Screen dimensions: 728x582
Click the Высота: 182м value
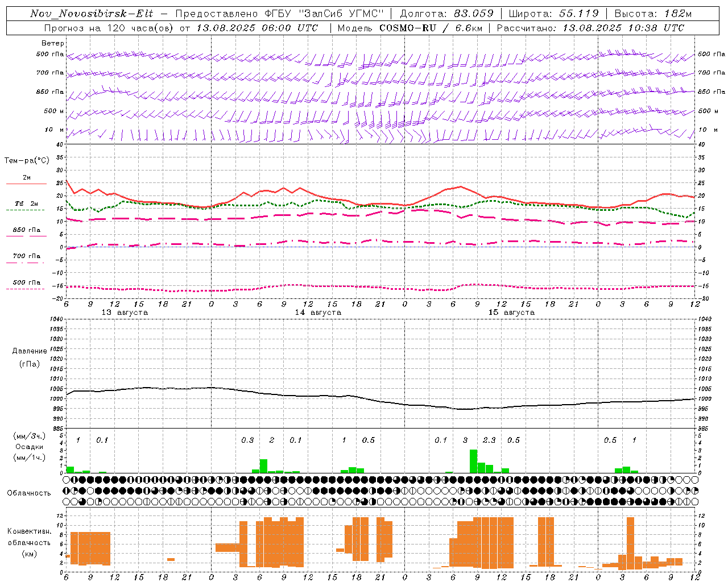click(653, 14)
